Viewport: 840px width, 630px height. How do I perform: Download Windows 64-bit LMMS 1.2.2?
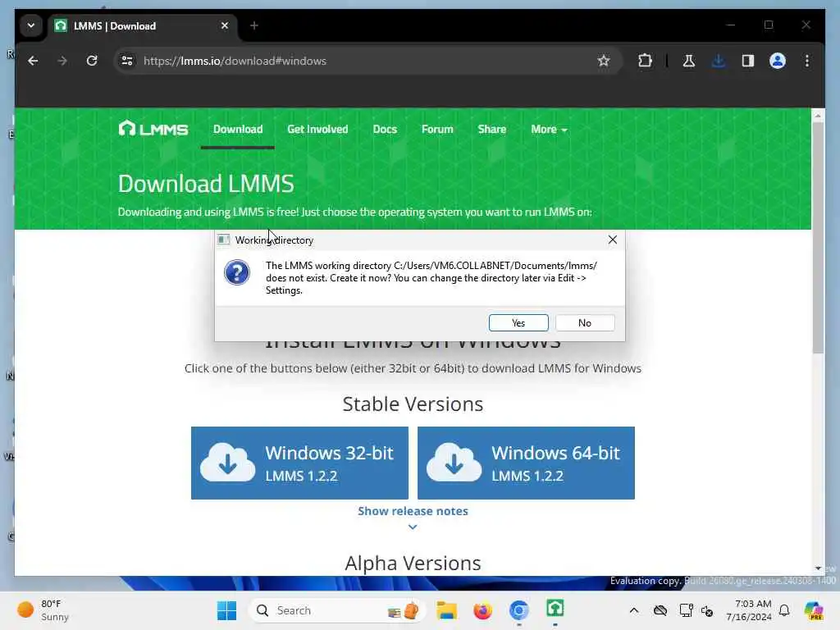tap(526, 463)
